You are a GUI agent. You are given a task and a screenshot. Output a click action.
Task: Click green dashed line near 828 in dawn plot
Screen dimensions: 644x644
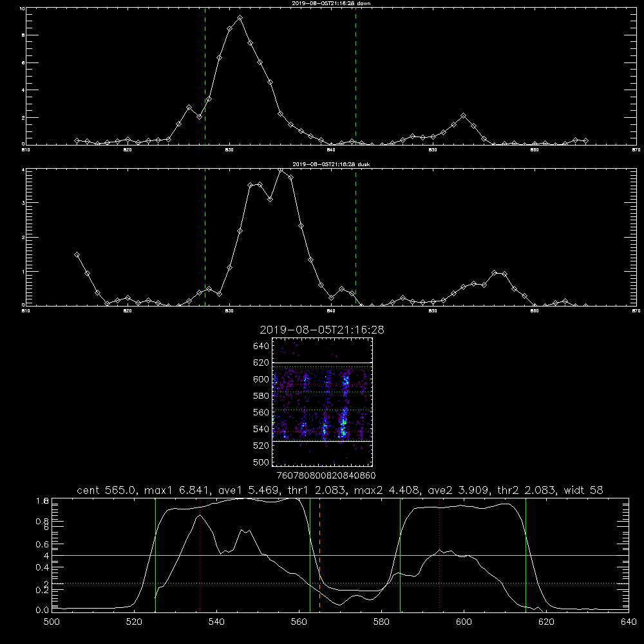pyautogui.click(x=205, y=77)
